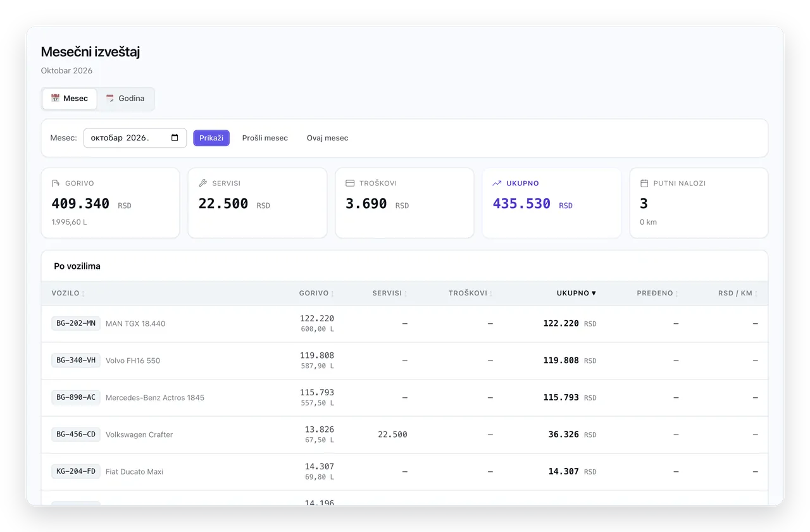The height and width of the screenshot is (532, 810).
Task: Click the BG-202-MN license plate badge
Action: [x=76, y=323]
